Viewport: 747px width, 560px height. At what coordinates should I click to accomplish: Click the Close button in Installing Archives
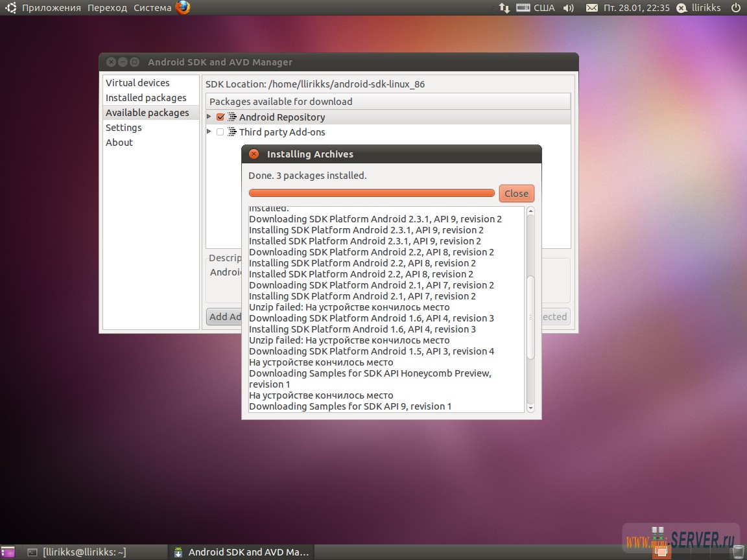point(516,193)
